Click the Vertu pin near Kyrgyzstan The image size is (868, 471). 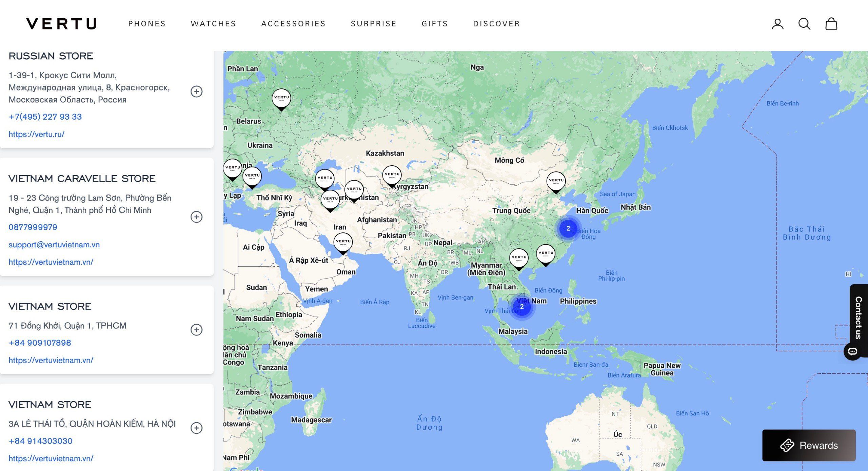392,176
